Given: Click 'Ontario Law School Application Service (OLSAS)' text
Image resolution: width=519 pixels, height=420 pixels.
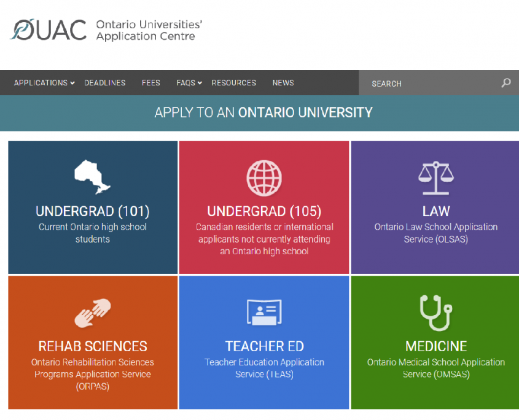Looking at the screenshot, I should [436, 233].
